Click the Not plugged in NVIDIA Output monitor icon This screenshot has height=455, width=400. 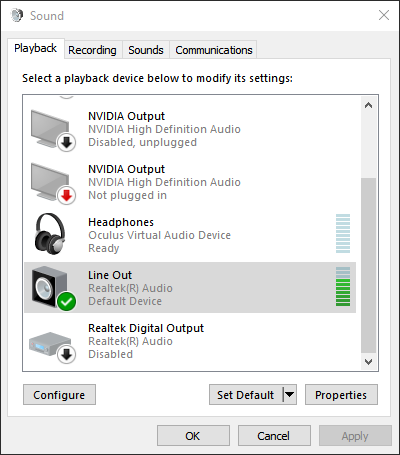53,184
